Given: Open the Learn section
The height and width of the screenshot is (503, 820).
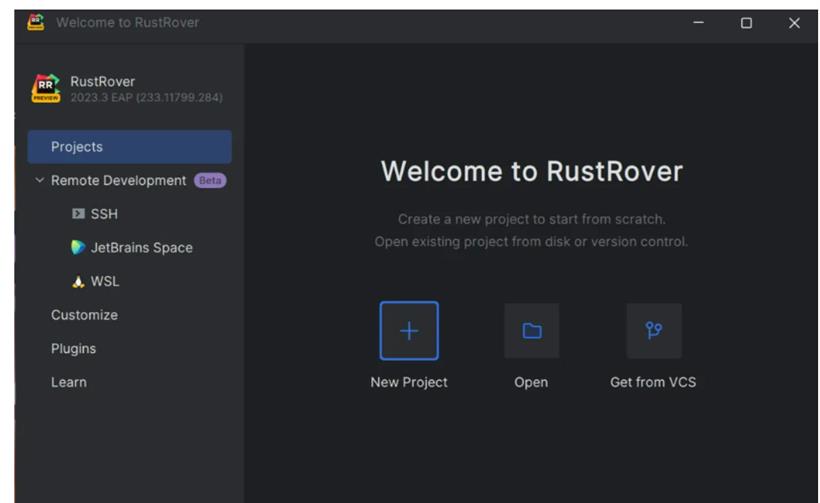Looking at the screenshot, I should tap(69, 382).
